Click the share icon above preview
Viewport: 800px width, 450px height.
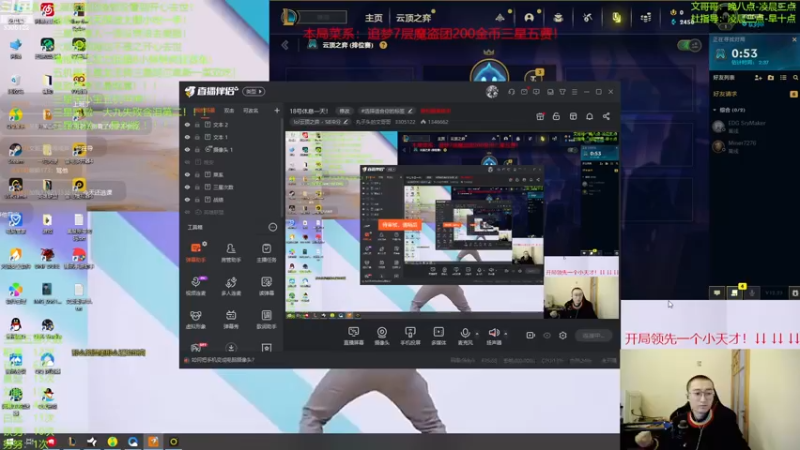point(606,116)
